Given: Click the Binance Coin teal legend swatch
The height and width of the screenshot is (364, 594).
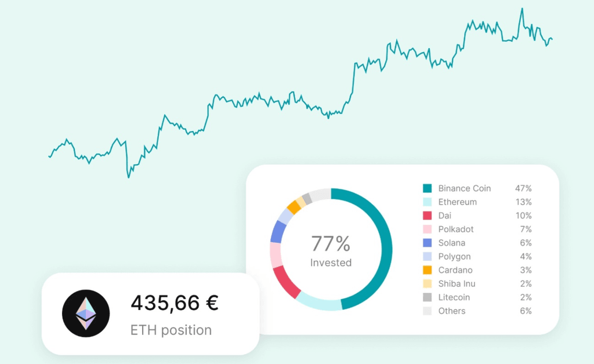Looking at the screenshot, I should (x=428, y=188).
